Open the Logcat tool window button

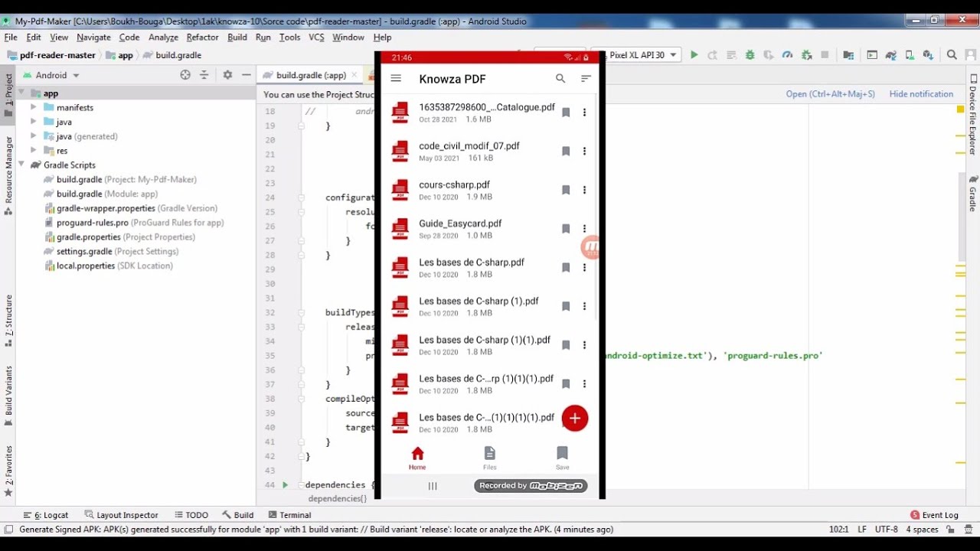pos(46,515)
